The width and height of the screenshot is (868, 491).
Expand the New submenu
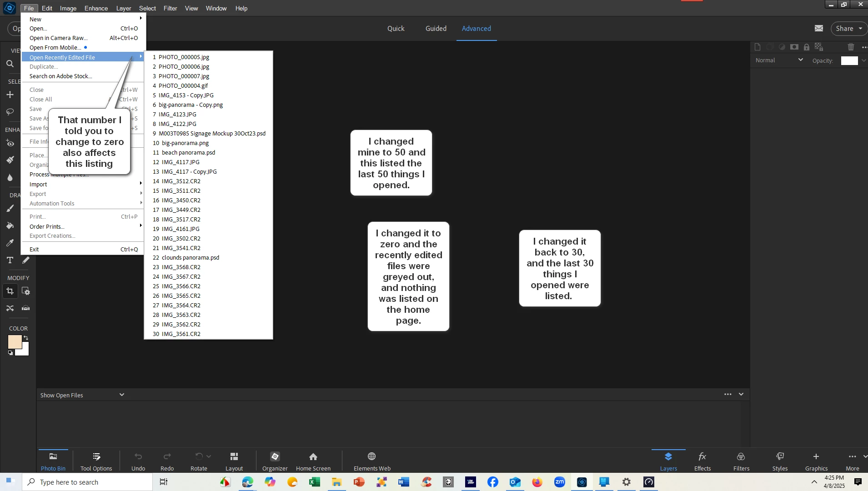[x=83, y=19]
